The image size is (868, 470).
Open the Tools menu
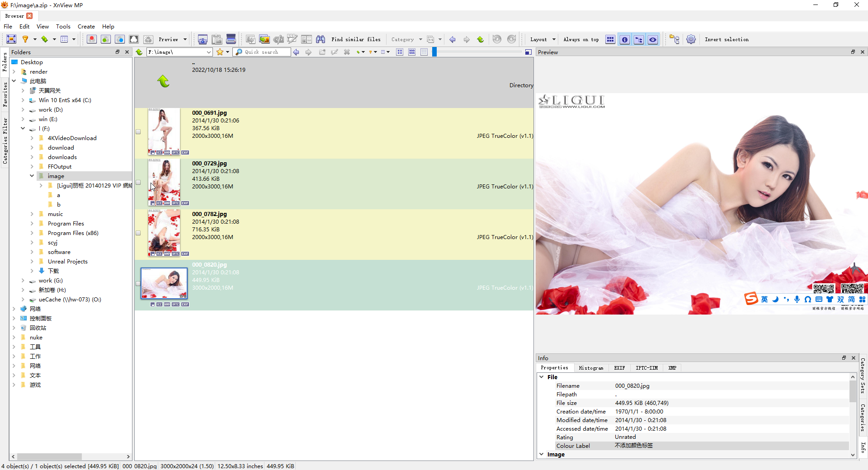coord(63,27)
